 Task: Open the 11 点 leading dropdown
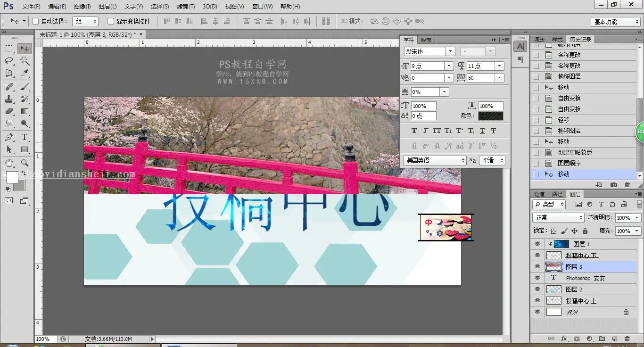[500, 66]
